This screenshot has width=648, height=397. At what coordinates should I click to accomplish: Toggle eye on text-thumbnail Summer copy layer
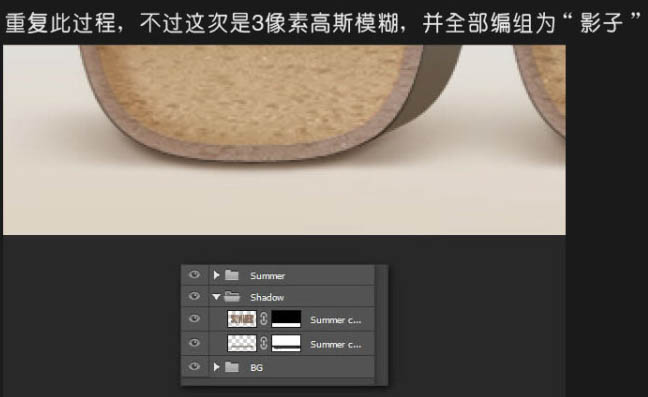click(x=194, y=319)
